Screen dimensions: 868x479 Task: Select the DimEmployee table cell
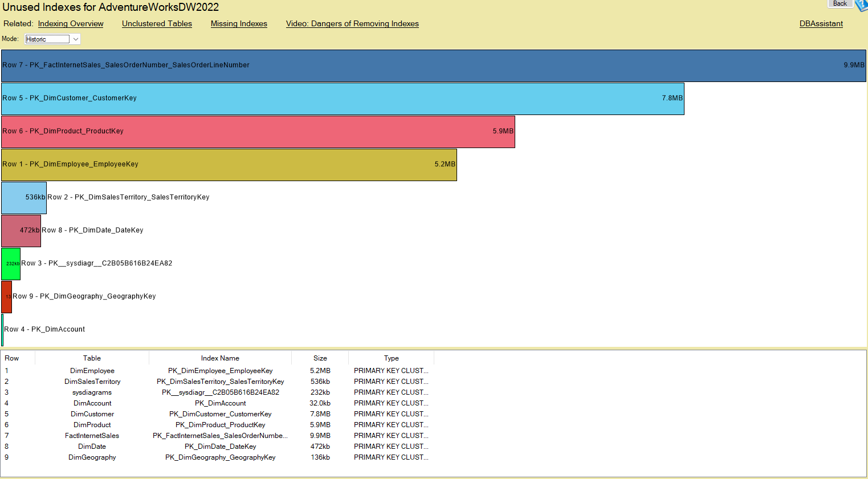pos(92,371)
